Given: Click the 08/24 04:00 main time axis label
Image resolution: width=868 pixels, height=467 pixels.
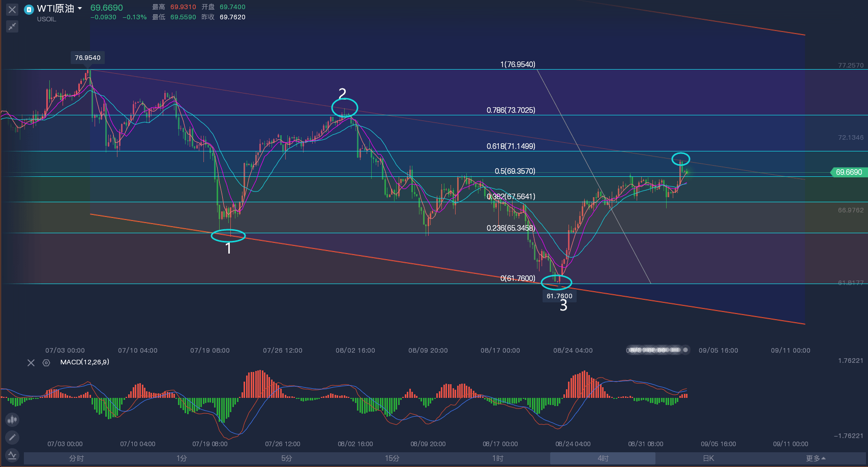Looking at the screenshot, I should click(x=573, y=351).
